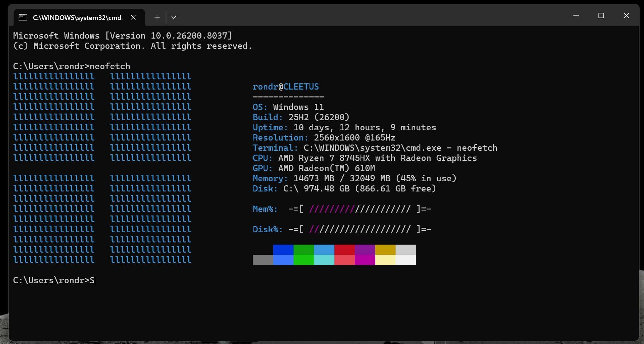The image size is (644, 344).
Task: Minimize the terminal window
Action: [x=576, y=16]
